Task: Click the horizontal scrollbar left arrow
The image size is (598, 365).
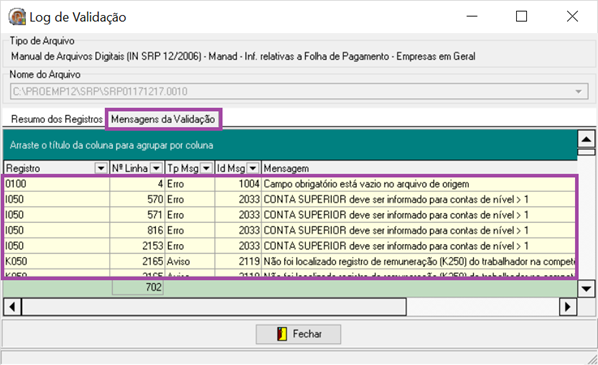Action: coord(13,307)
